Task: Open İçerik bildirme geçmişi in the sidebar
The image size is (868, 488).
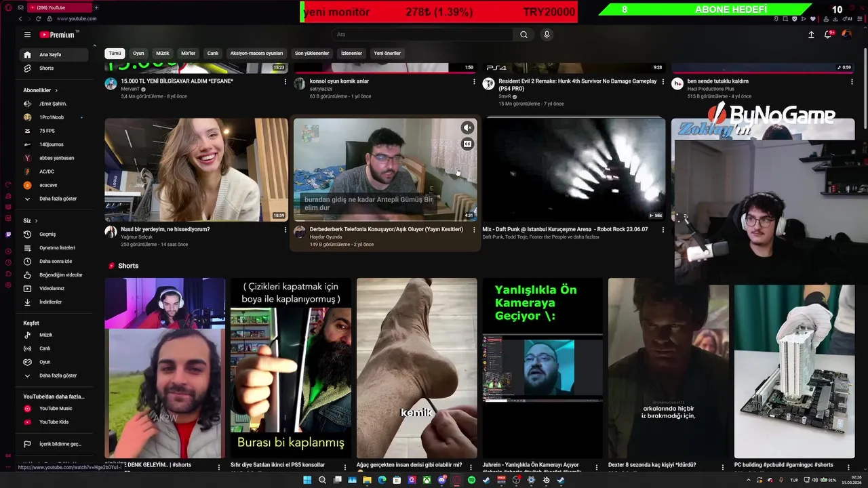Action: tap(54, 444)
